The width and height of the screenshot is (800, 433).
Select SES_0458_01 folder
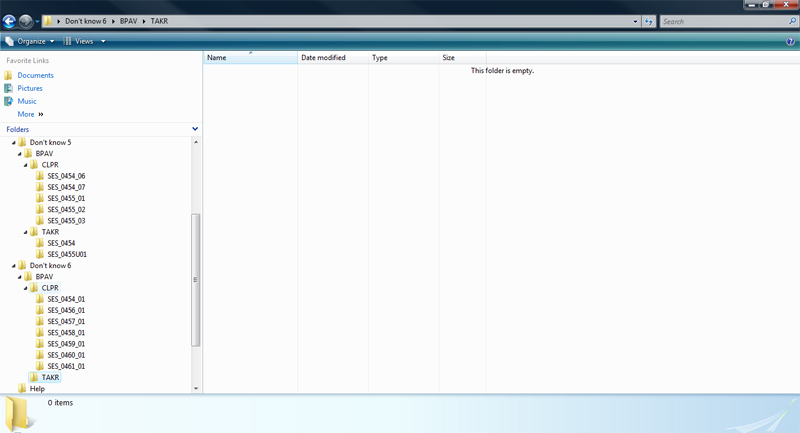(66, 333)
